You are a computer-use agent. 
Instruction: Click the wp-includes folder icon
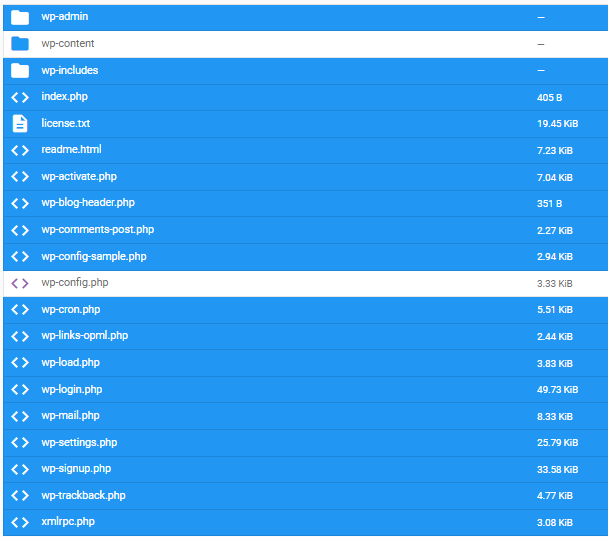tap(20, 71)
